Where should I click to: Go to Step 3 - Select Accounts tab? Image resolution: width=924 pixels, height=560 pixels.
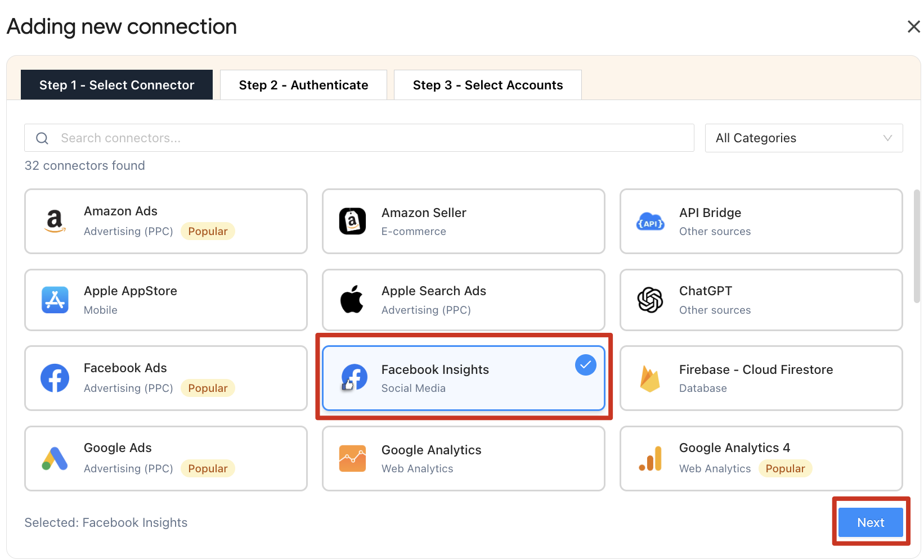click(487, 85)
